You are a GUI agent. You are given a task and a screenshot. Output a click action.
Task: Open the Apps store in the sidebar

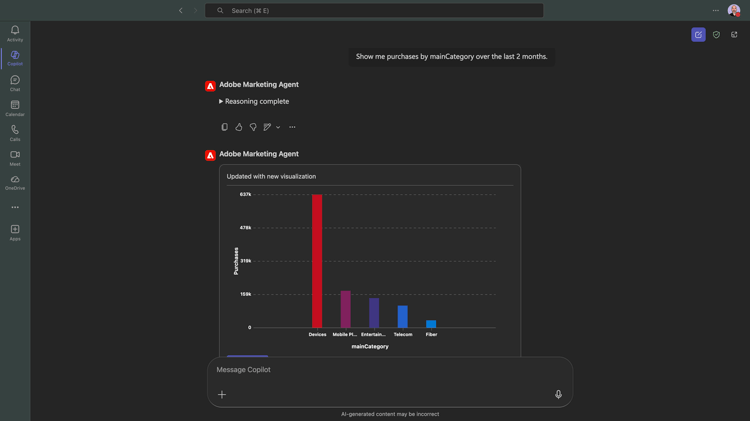(x=15, y=233)
